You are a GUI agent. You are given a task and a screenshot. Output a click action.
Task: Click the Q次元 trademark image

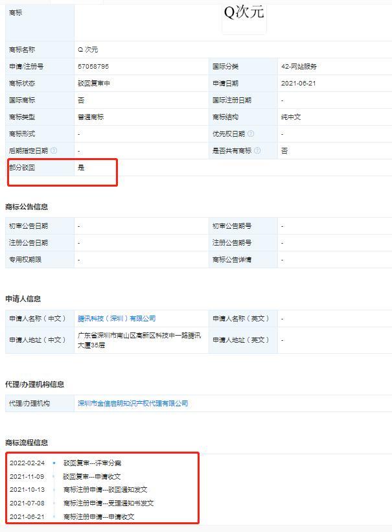point(244,19)
